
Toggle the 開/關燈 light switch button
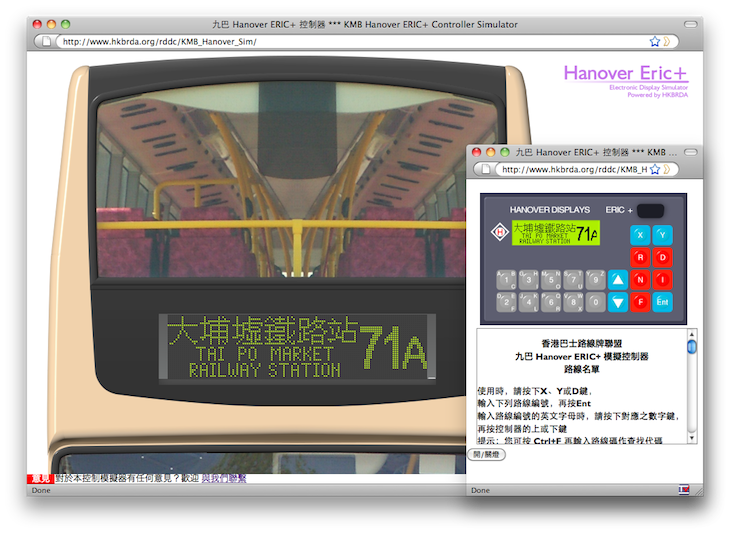(x=486, y=454)
